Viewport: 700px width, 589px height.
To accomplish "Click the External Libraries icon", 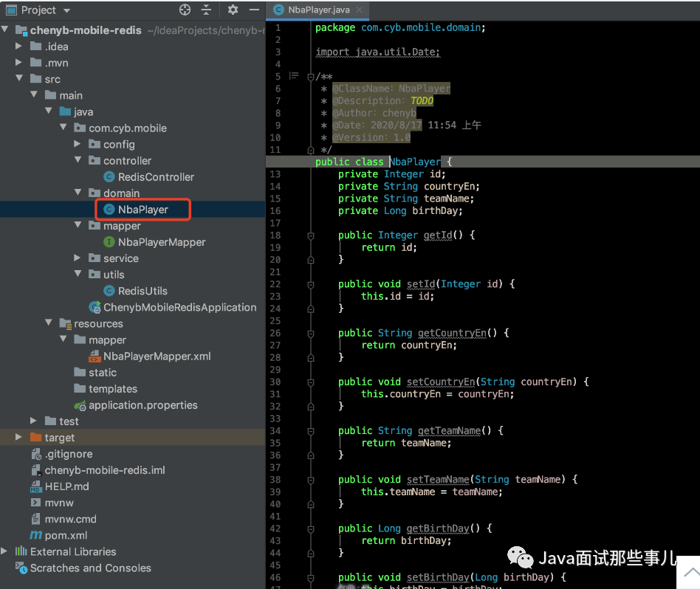I will [x=21, y=551].
